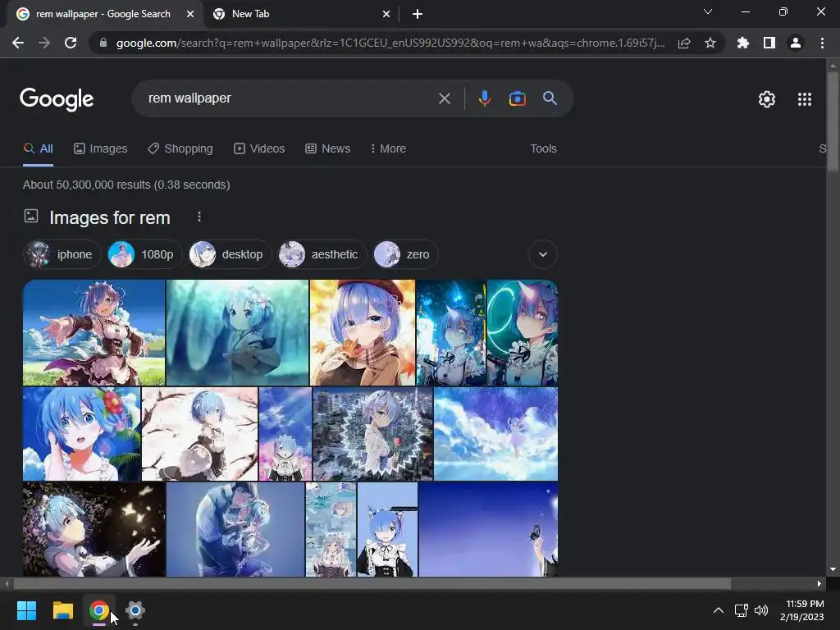This screenshot has height=630, width=840.
Task: Open the Images for rem heading link
Action: [x=110, y=217]
